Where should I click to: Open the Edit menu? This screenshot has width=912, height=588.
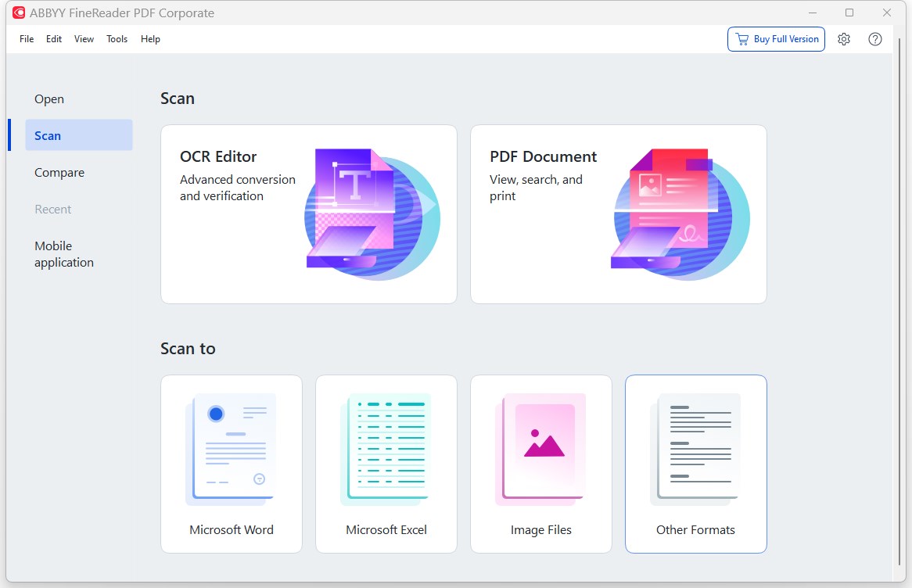point(54,39)
